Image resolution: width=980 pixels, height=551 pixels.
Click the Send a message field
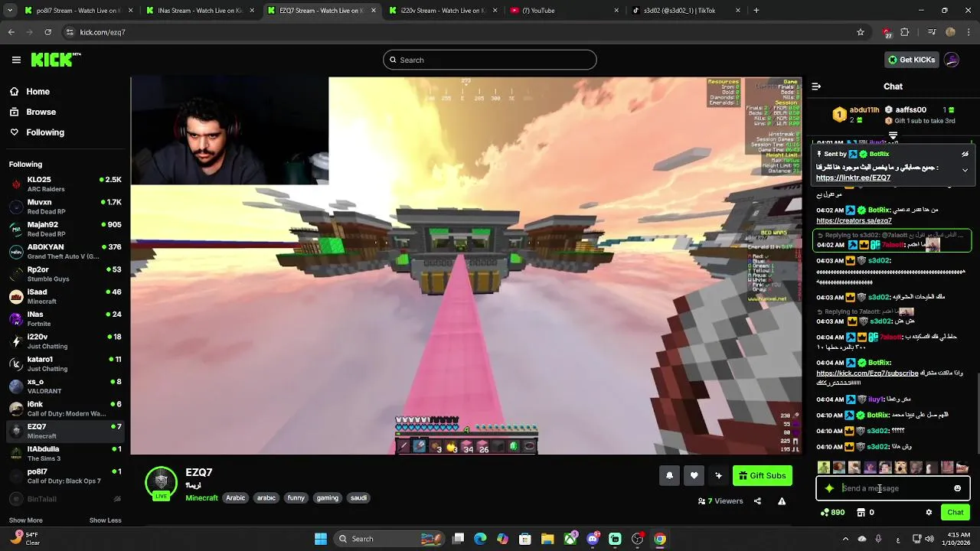[x=893, y=488]
